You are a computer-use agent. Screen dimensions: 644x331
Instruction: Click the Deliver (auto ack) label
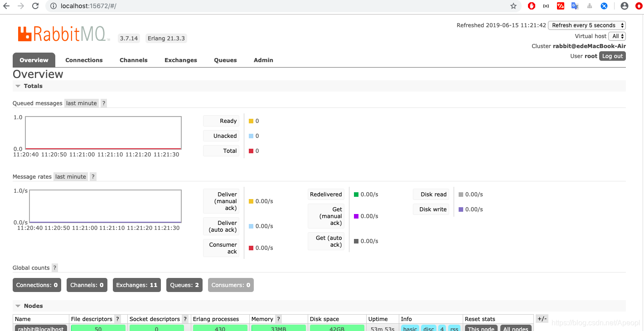point(221,226)
